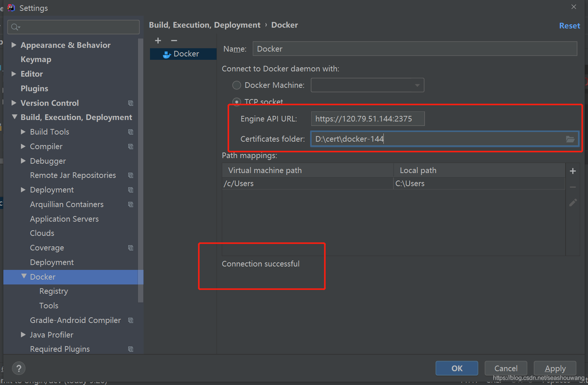Click the Local path column header
The height and width of the screenshot is (385, 588).
click(479, 170)
